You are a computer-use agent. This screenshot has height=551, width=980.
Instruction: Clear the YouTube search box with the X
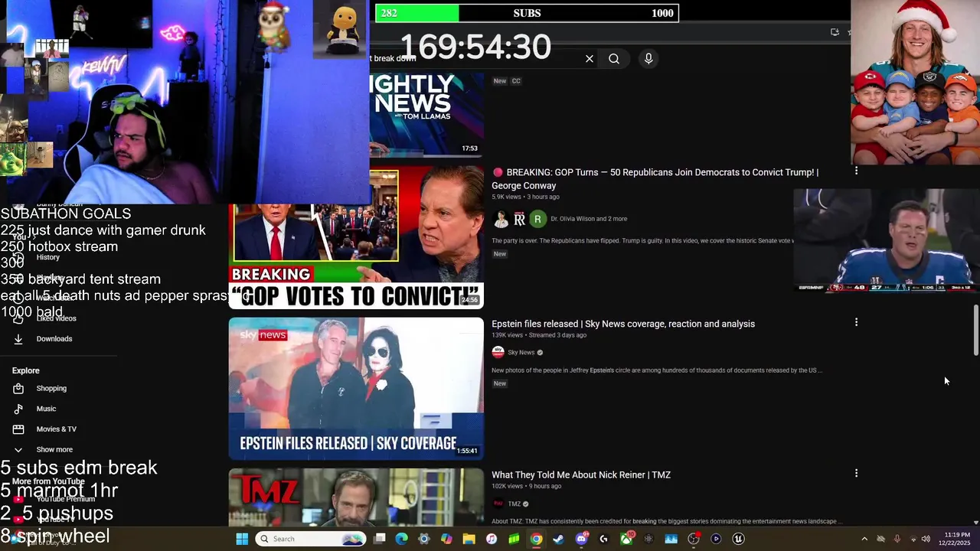click(x=590, y=59)
